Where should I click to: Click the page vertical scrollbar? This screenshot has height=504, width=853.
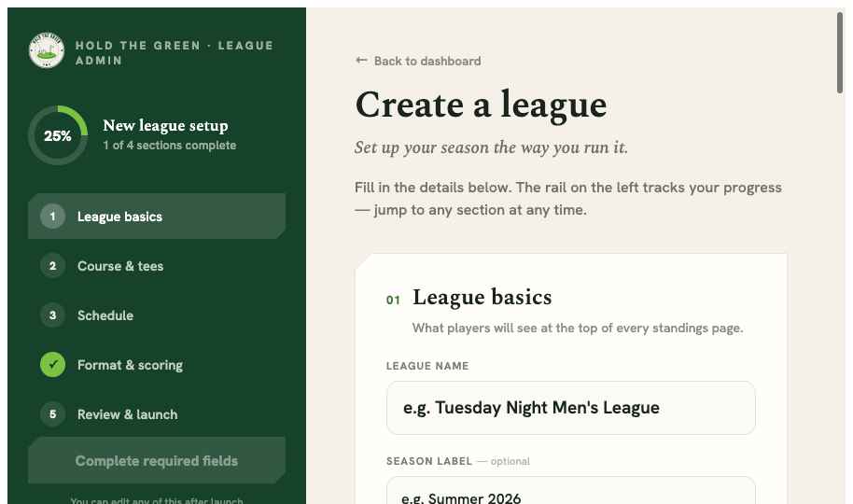(x=839, y=52)
